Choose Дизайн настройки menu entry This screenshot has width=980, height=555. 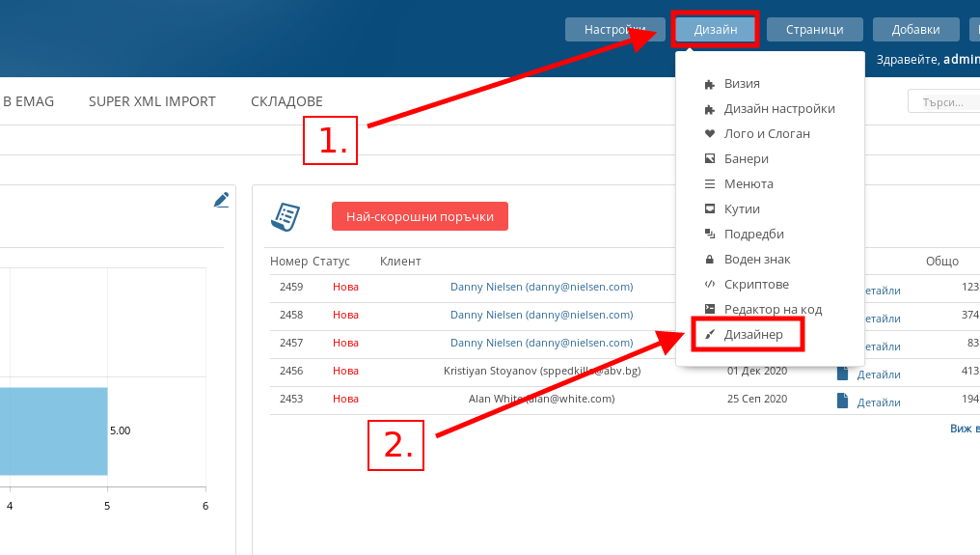pyautogui.click(x=779, y=109)
